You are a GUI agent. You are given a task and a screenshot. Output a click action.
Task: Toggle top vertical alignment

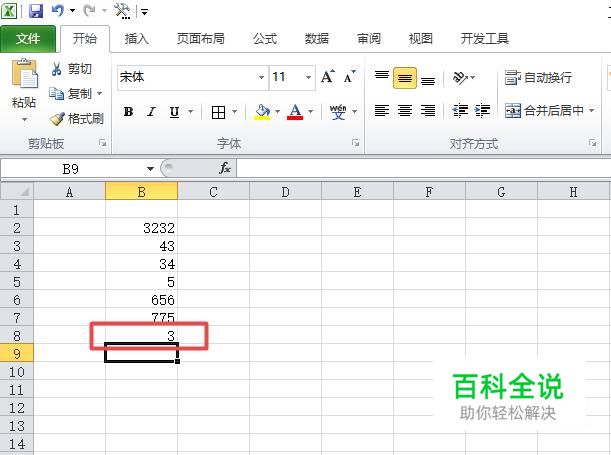pyautogui.click(x=382, y=78)
